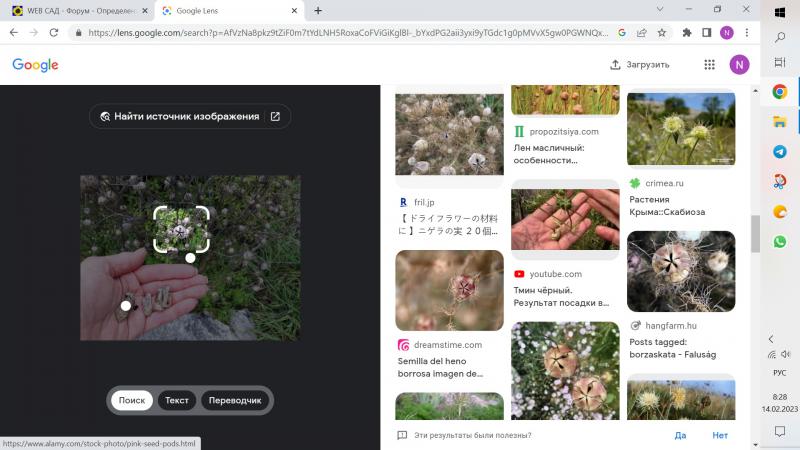
Task: Reload the Google Lens page
Action: [58, 32]
